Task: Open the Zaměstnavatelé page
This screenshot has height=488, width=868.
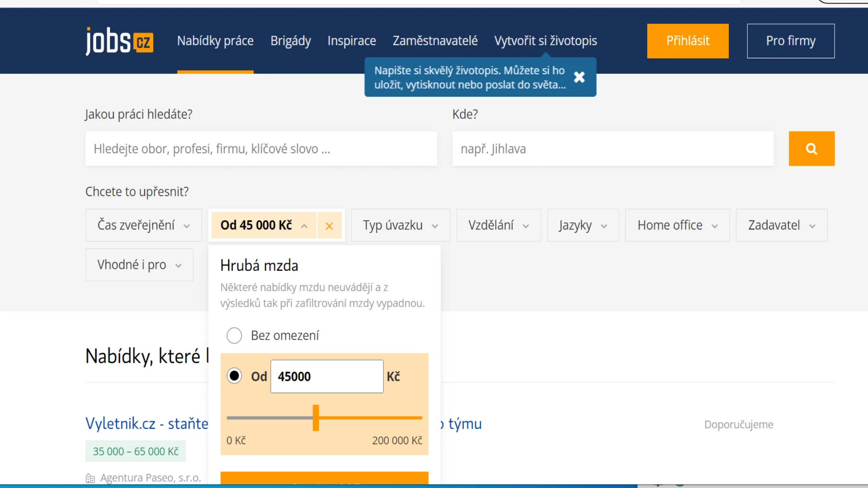Action: point(435,41)
